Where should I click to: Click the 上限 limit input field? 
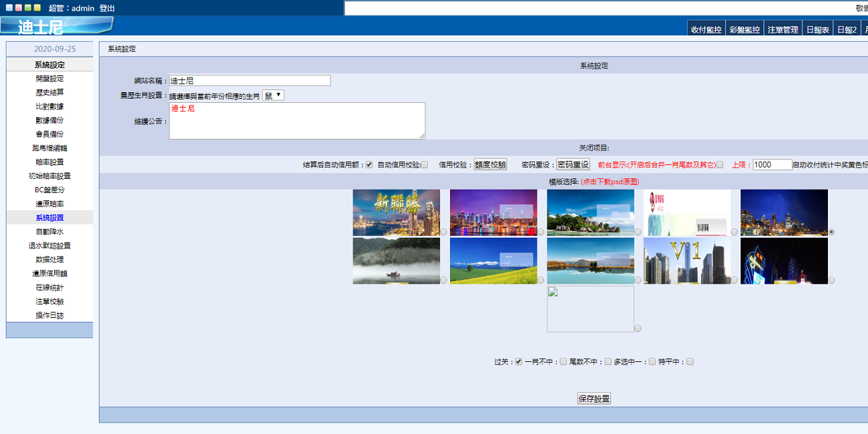[771, 164]
